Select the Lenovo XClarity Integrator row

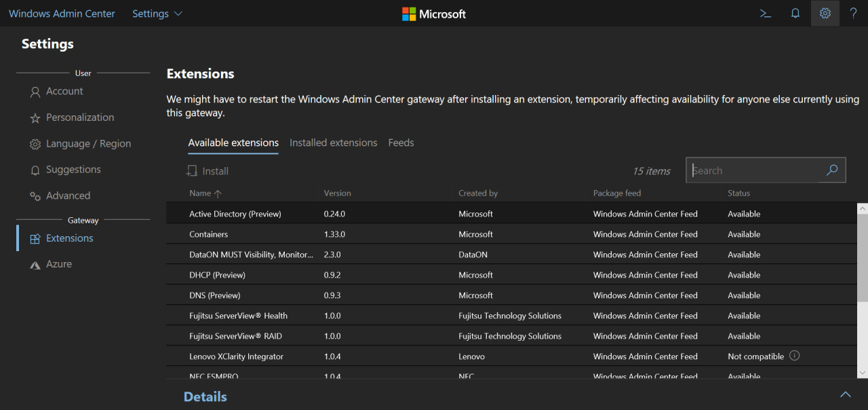(512, 356)
